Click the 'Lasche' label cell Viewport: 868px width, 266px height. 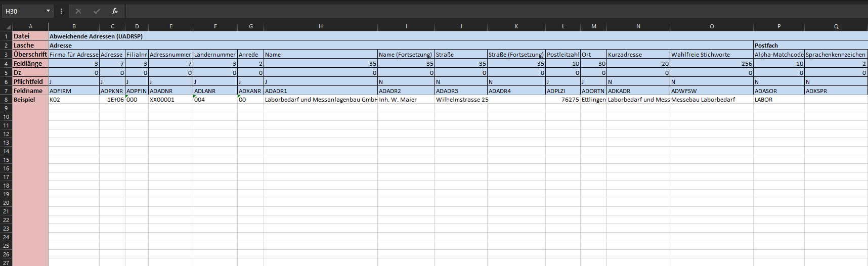pos(30,46)
